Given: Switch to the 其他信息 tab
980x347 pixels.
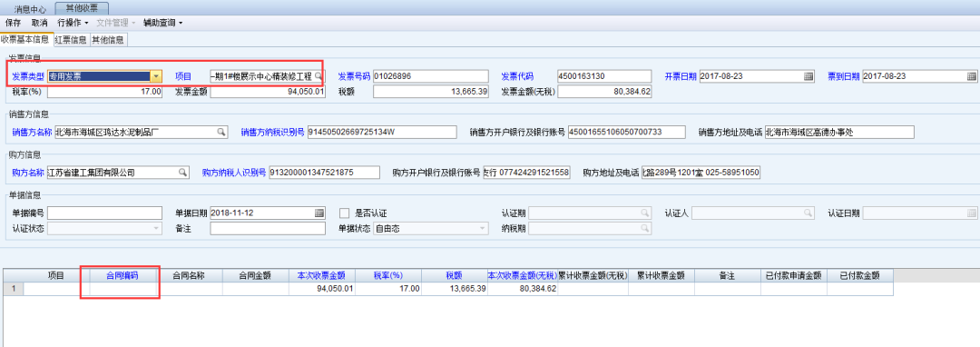Looking at the screenshot, I should 108,40.
